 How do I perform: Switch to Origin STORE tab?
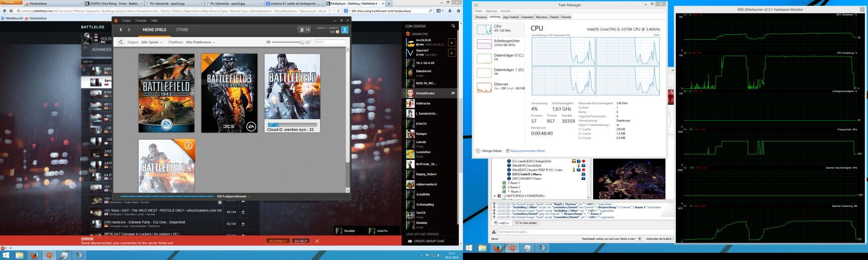tap(182, 30)
